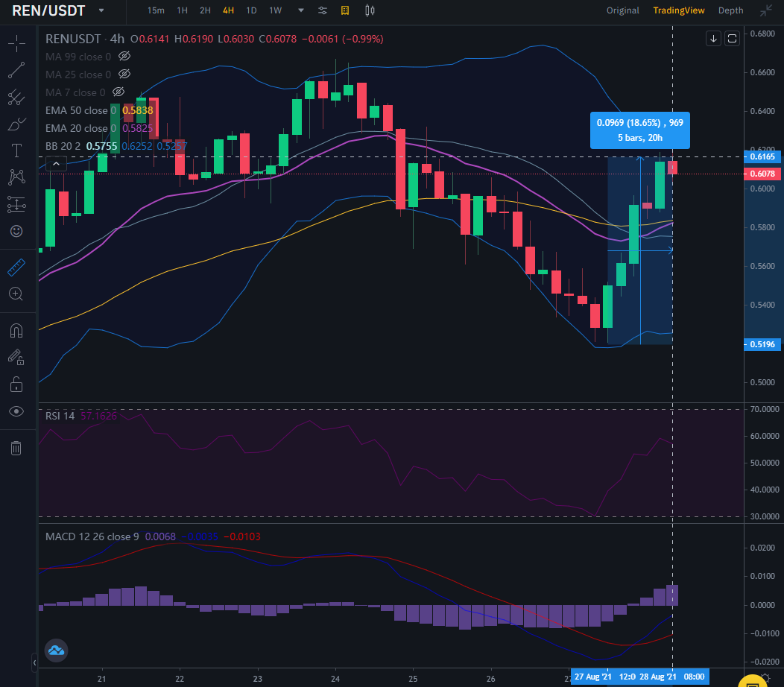Open the yellow chat support button

click(x=753, y=680)
